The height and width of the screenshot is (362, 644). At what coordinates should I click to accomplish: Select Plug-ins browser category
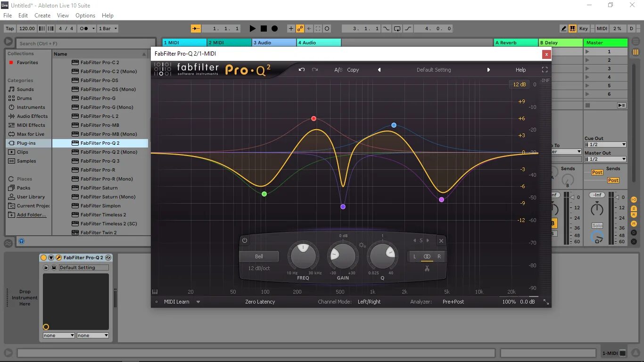coord(28,143)
